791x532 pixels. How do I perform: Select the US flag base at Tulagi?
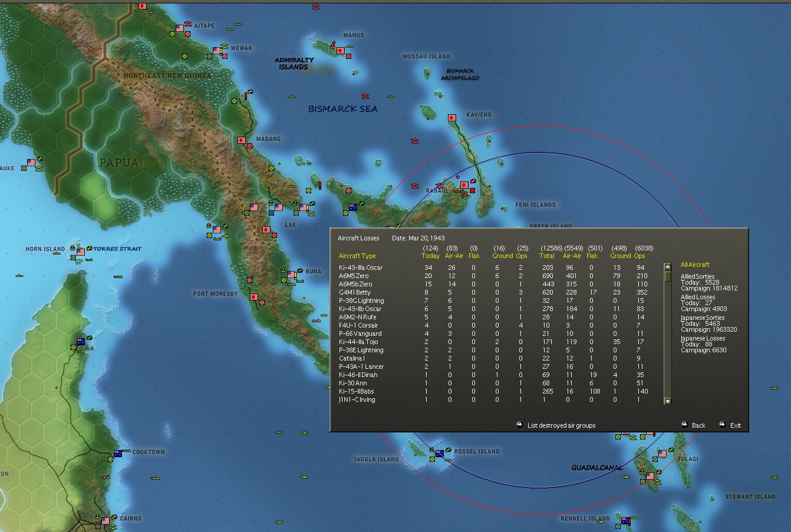pos(663,454)
